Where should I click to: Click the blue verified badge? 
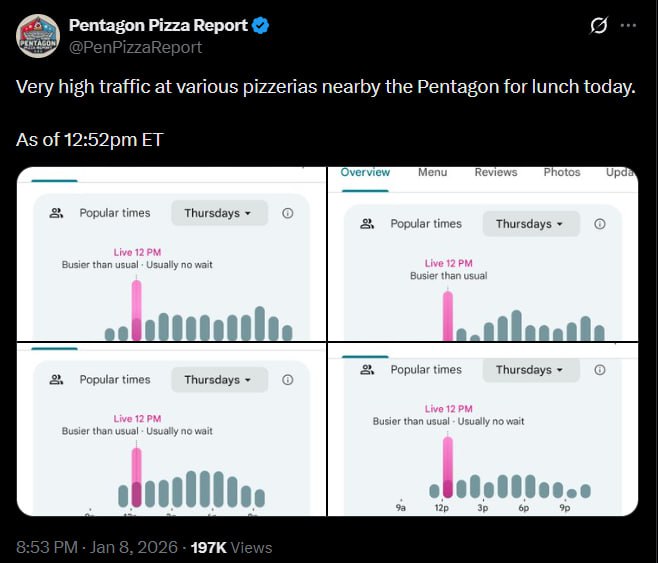point(260,26)
